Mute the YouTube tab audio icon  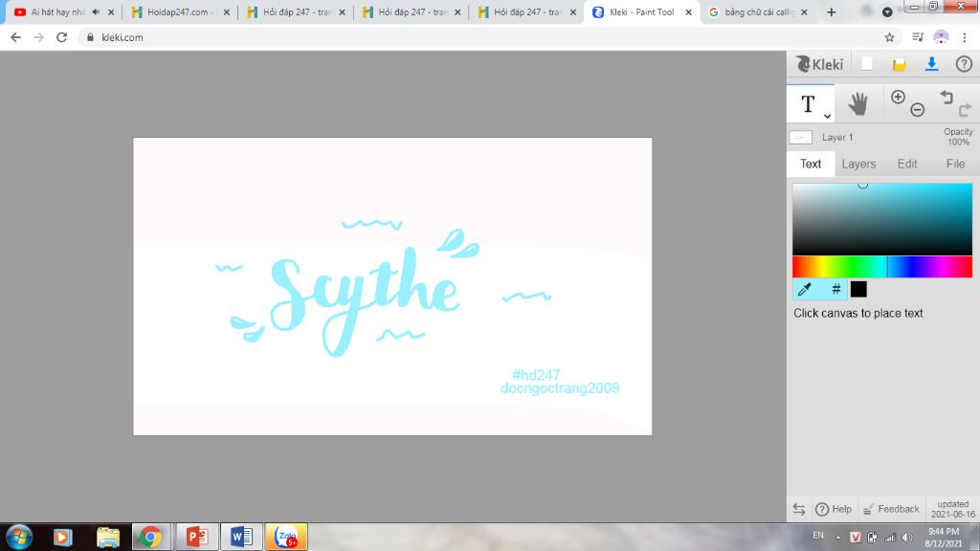point(96,11)
